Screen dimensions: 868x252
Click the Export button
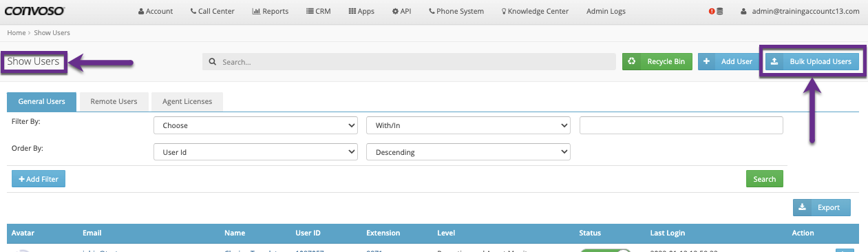[x=822, y=207]
